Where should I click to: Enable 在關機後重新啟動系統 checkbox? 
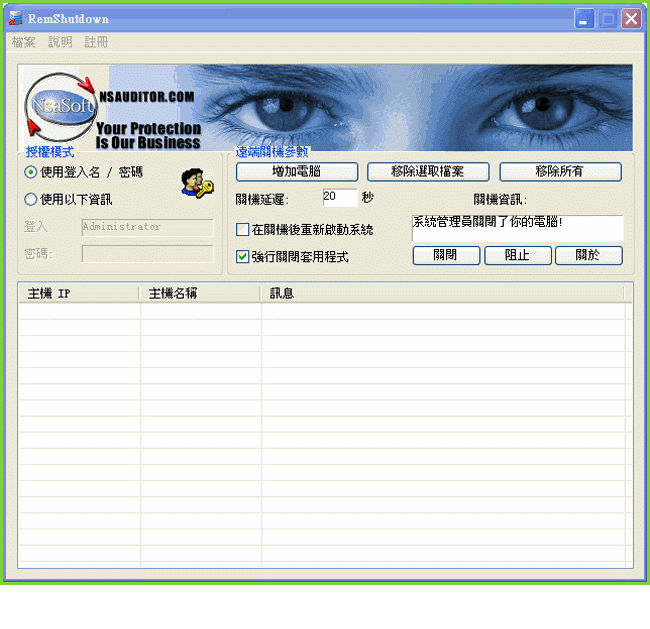coord(243,230)
